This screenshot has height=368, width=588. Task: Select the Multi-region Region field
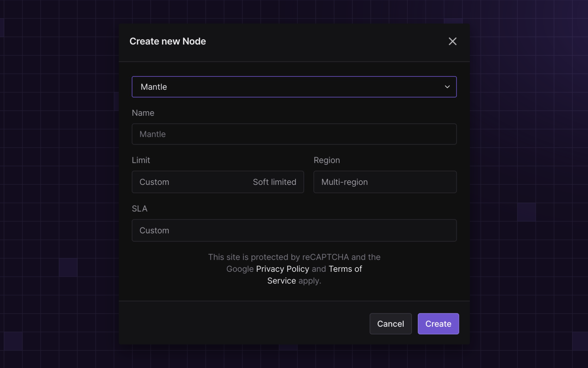[x=385, y=182]
